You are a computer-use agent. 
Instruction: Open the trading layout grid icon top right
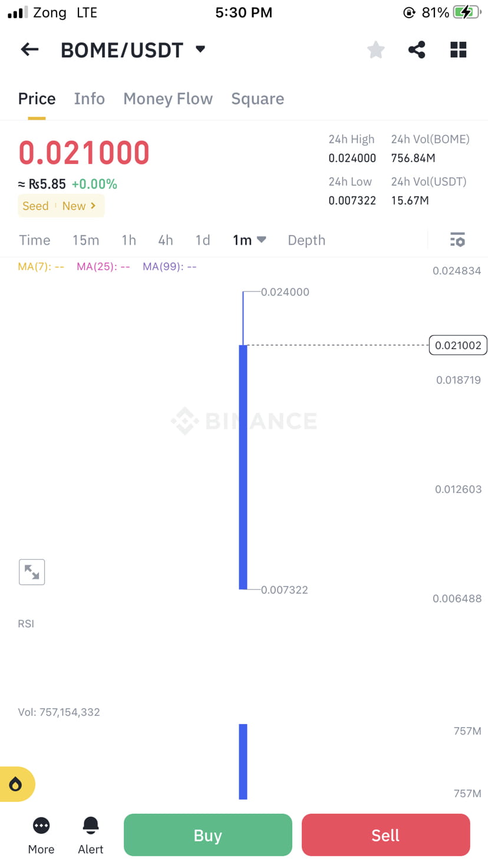(458, 50)
